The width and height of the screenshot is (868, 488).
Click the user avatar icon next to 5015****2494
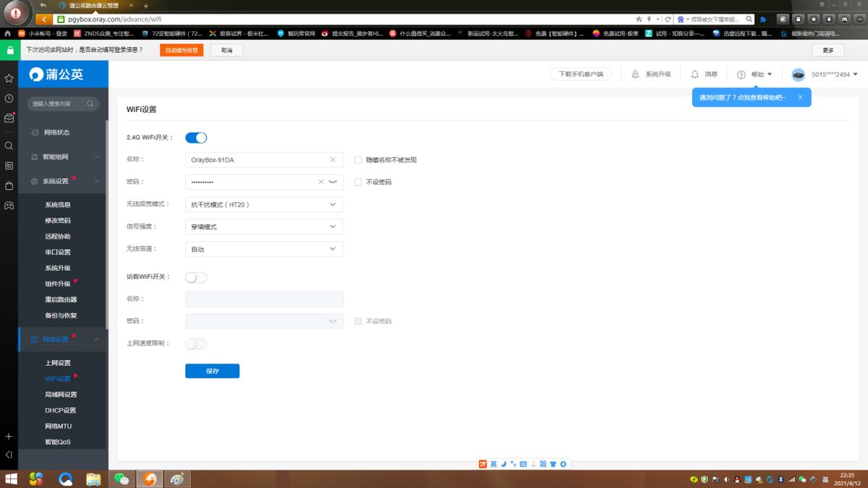(798, 74)
